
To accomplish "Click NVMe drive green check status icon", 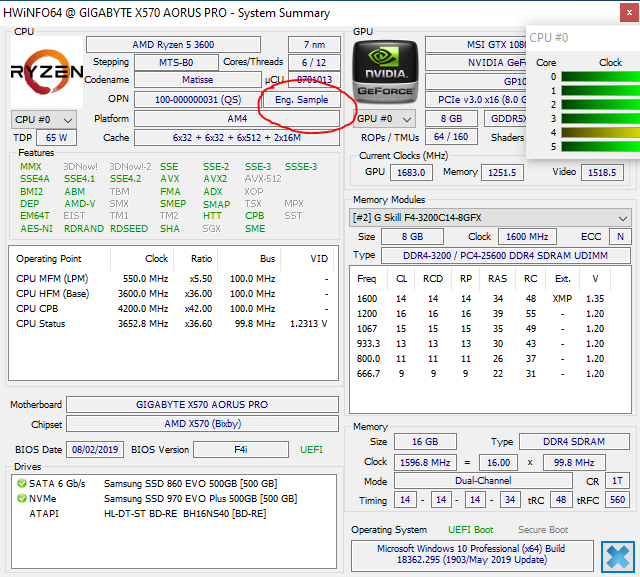I will click(22, 498).
